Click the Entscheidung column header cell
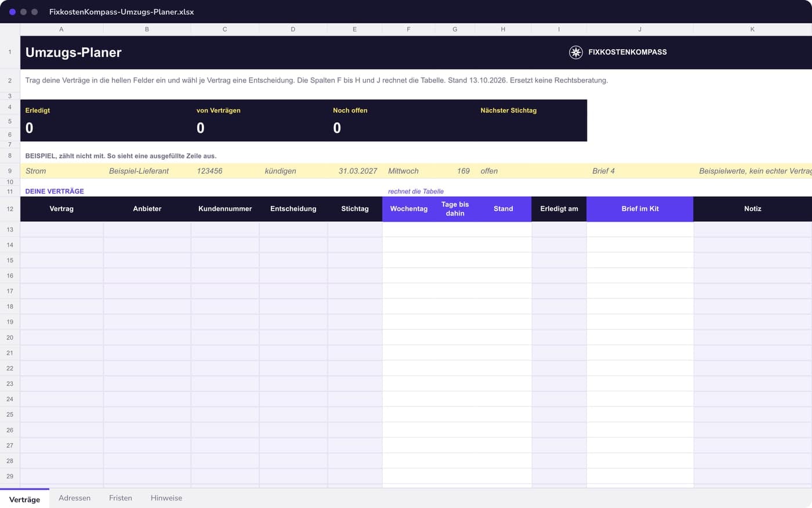 (x=293, y=209)
